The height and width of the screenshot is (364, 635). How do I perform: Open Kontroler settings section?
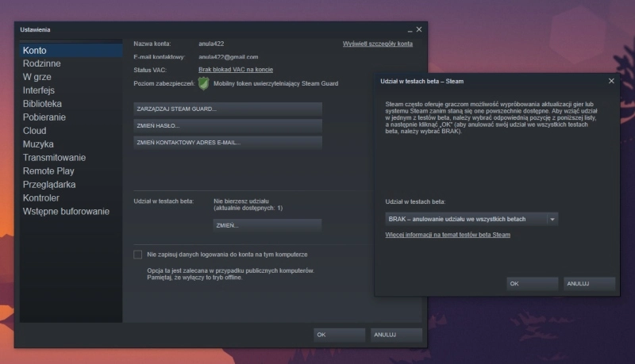(x=41, y=197)
